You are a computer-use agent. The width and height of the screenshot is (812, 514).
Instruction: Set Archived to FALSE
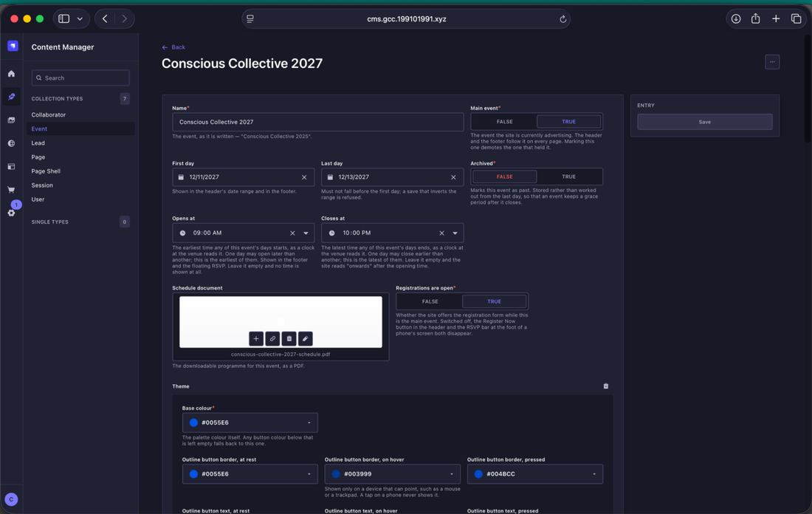(504, 177)
